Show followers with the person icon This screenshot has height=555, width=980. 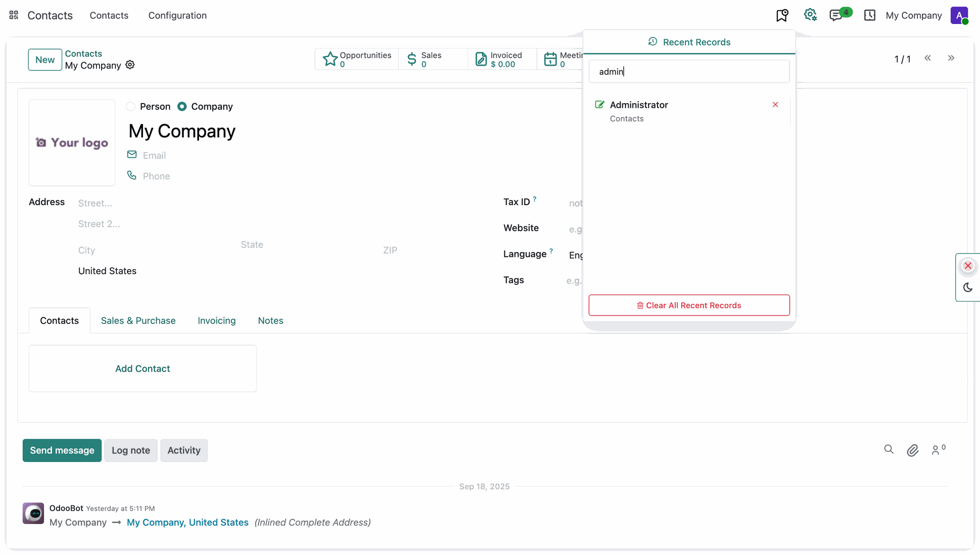point(938,449)
